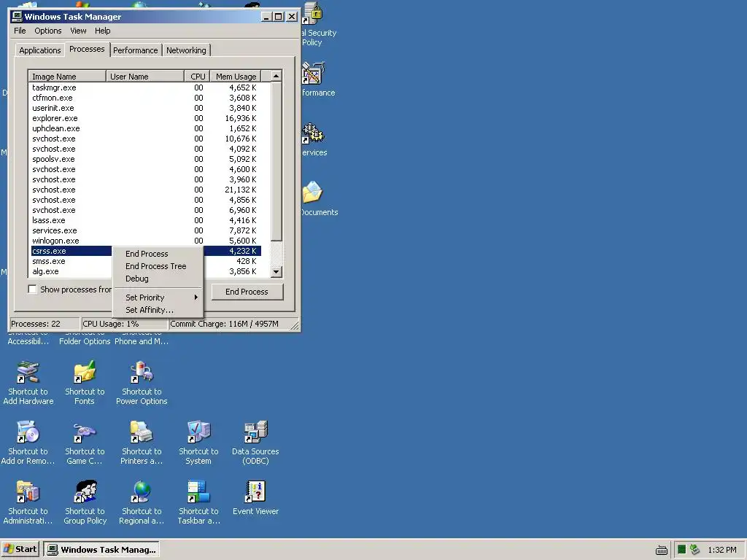The width and height of the screenshot is (747, 560).
Task: Switch to the Networking tab
Action: click(186, 50)
